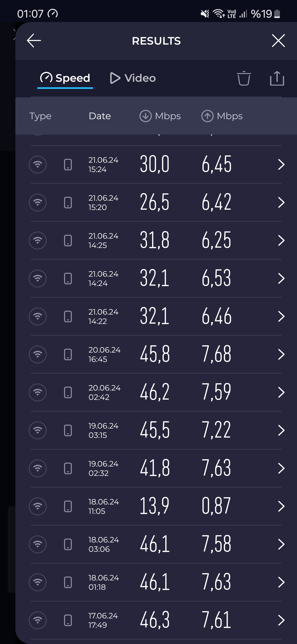Tap the upload Mbps arrow icon header
The height and width of the screenshot is (644, 297).
(x=207, y=116)
